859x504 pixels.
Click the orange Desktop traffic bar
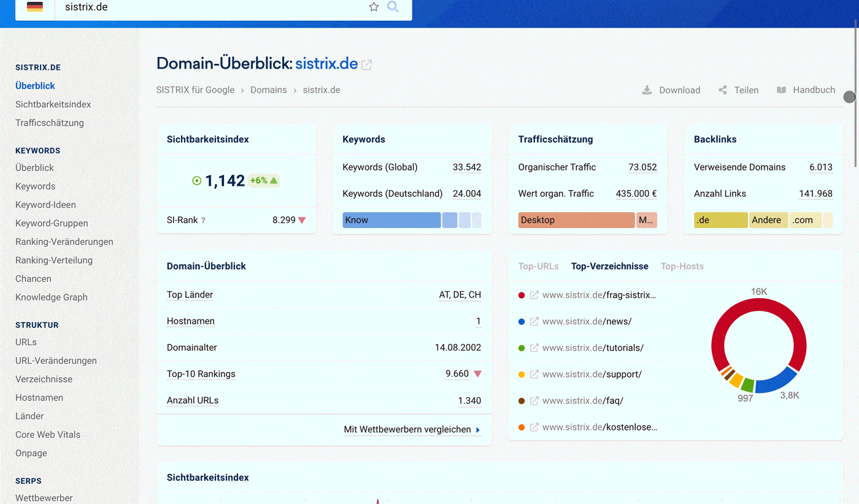coord(576,220)
